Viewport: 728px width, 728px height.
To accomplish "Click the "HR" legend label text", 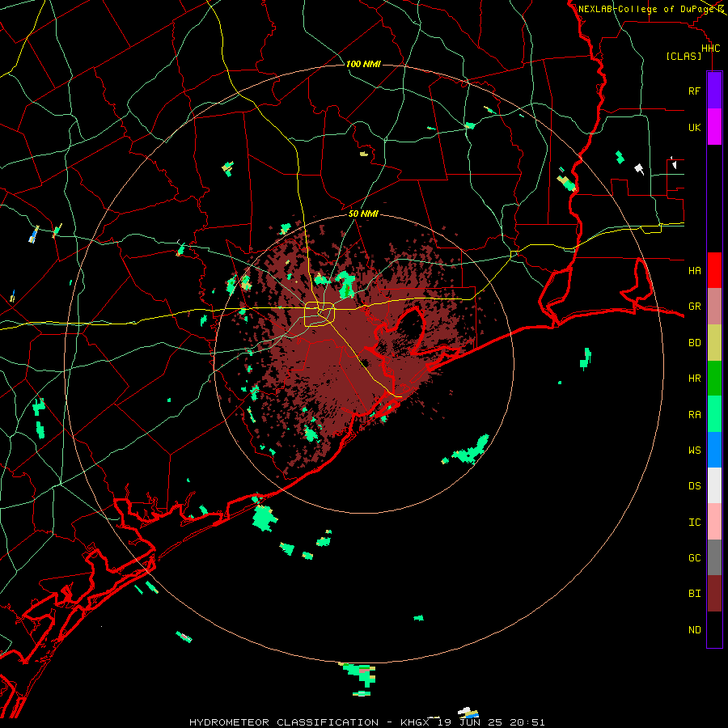I will [x=695, y=378].
